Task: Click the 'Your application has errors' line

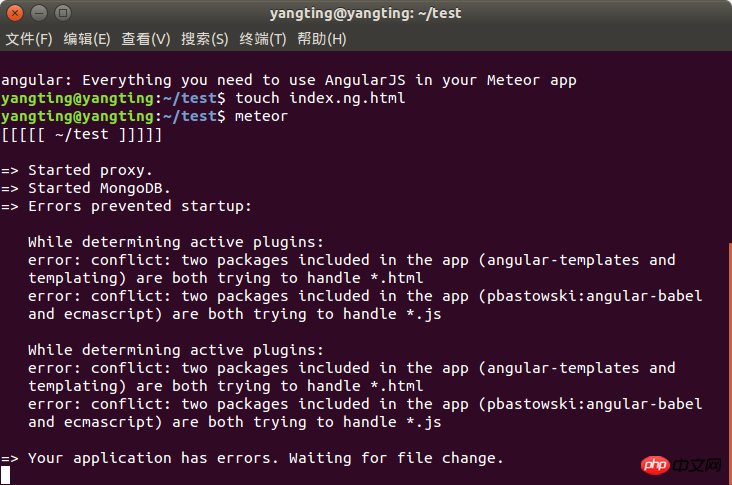Action: (265, 458)
